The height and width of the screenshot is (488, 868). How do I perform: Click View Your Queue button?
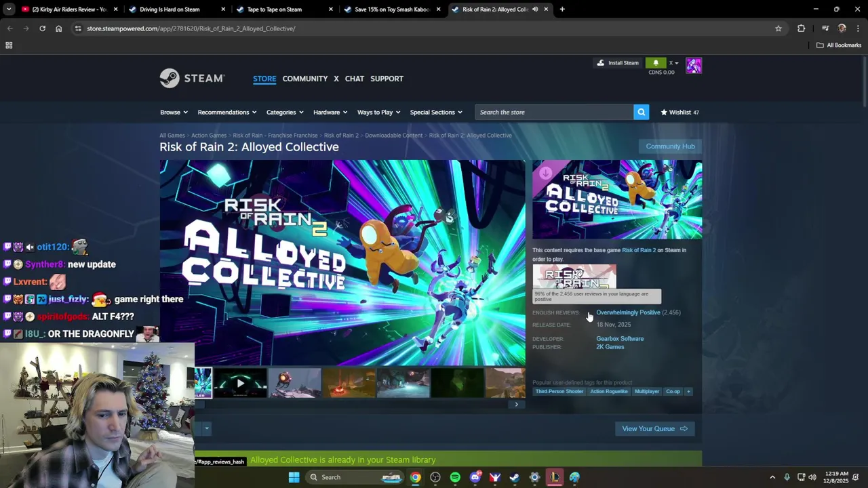[x=655, y=428]
